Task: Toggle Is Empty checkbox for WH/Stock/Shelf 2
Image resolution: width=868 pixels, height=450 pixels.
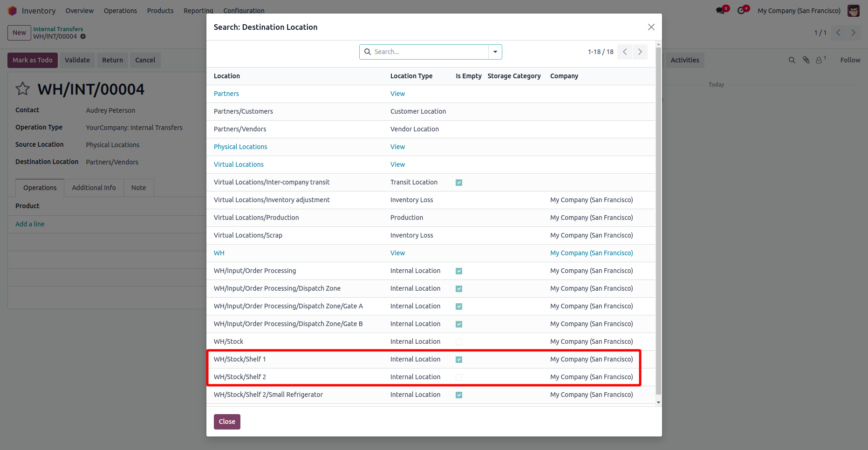Action: click(459, 377)
